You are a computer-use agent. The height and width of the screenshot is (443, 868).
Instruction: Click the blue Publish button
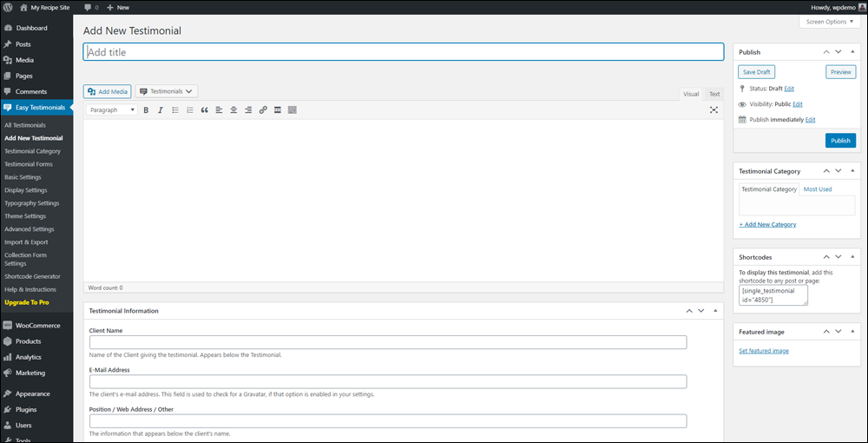(x=840, y=141)
